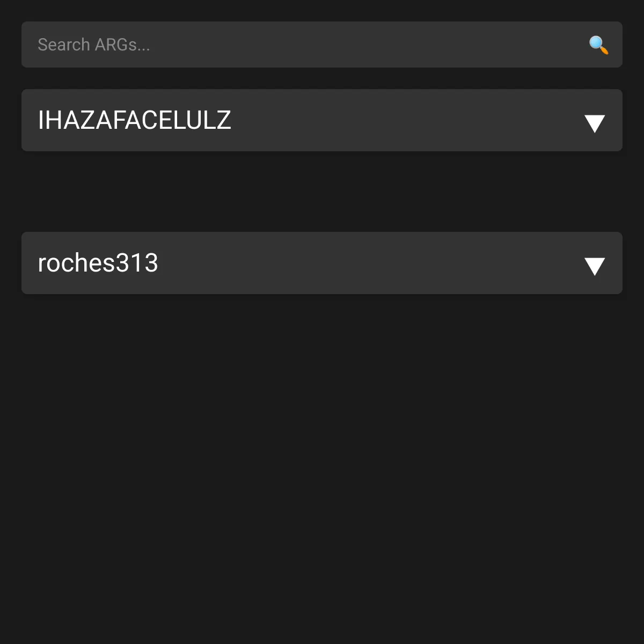Click the down chevron on the IHAZAFACELULZ row
644x644 pixels.
[595, 123]
